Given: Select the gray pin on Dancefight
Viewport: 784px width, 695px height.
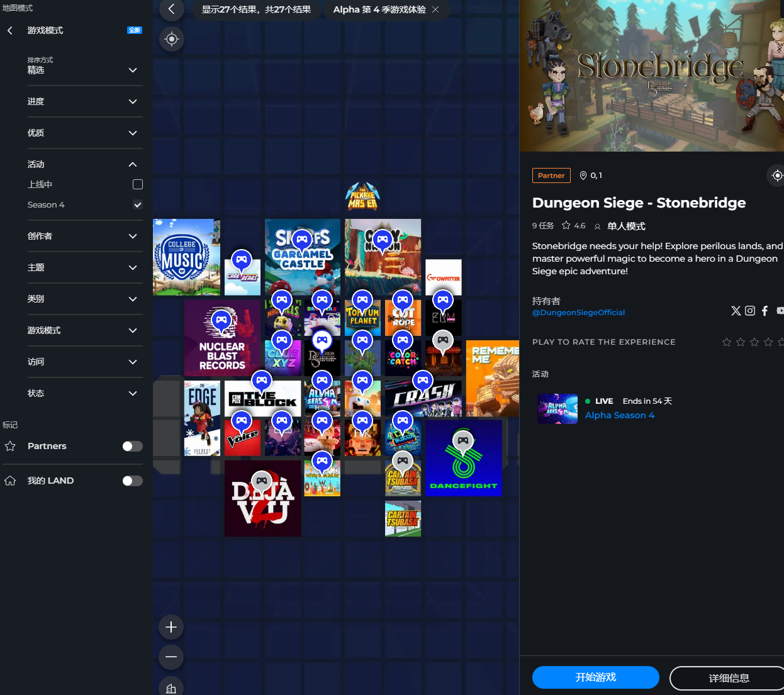Looking at the screenshot, I should [463, 442].
